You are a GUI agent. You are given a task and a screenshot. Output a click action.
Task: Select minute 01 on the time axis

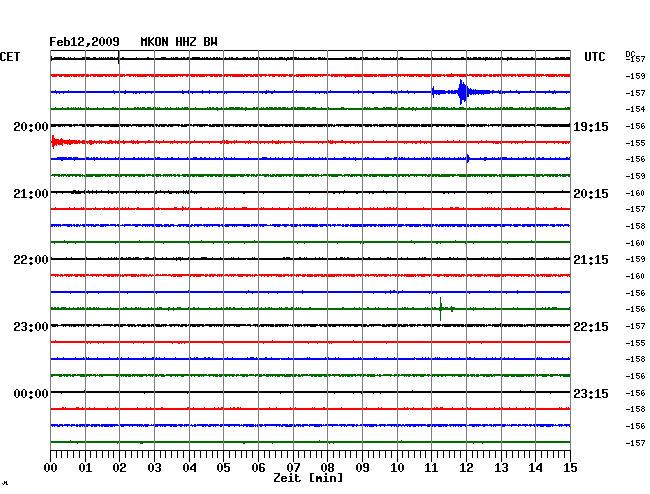(x=85, y=467)
